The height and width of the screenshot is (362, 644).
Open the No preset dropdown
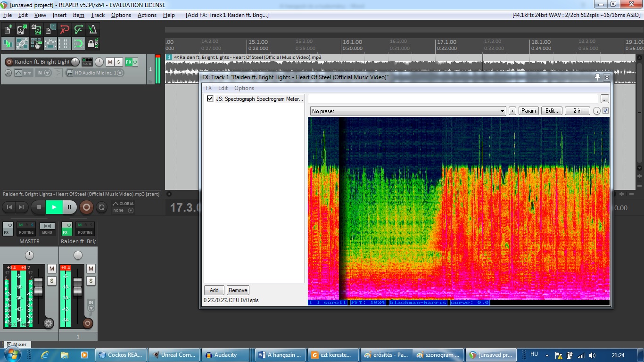tap(407, 111)
